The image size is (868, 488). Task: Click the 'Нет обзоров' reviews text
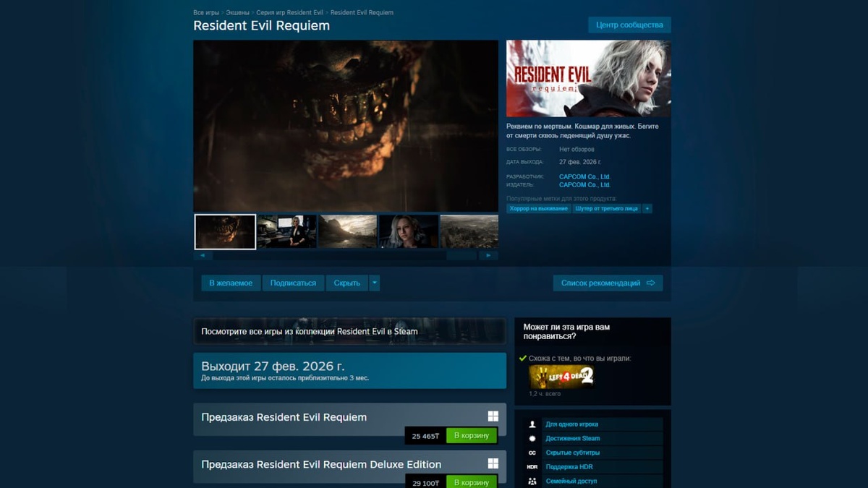tap(576, 150)
